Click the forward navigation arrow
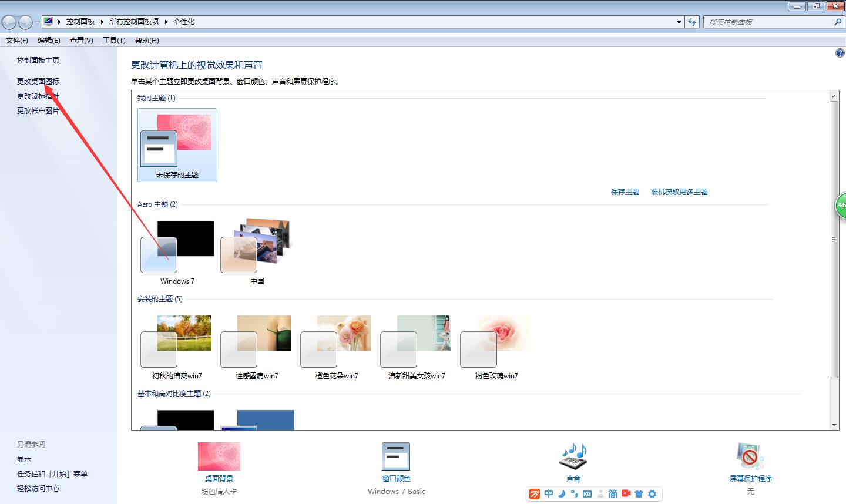This screenshot has width=846, height=504. (x=25, y=22)
